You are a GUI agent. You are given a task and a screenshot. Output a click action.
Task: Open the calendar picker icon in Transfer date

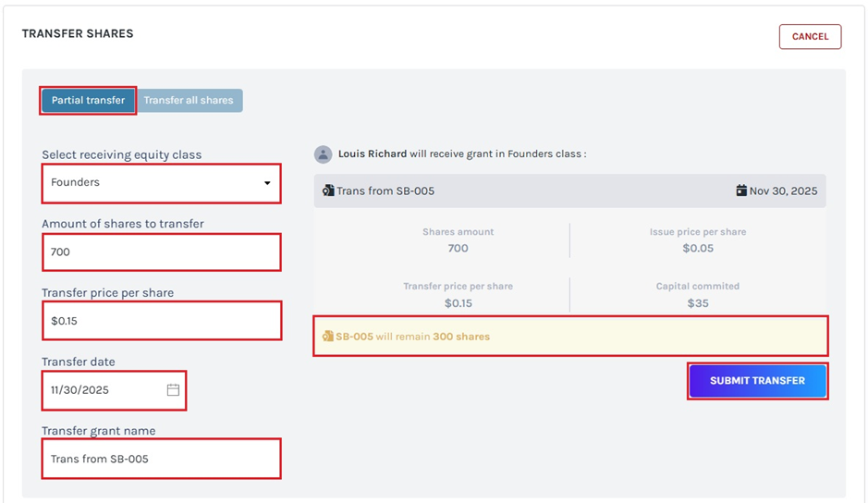tap(173, 390)
